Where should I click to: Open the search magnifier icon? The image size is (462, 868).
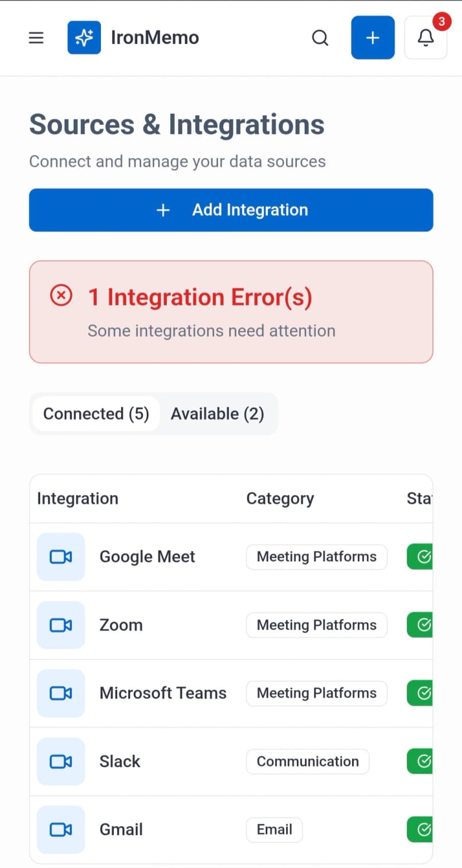coord(320,38)
